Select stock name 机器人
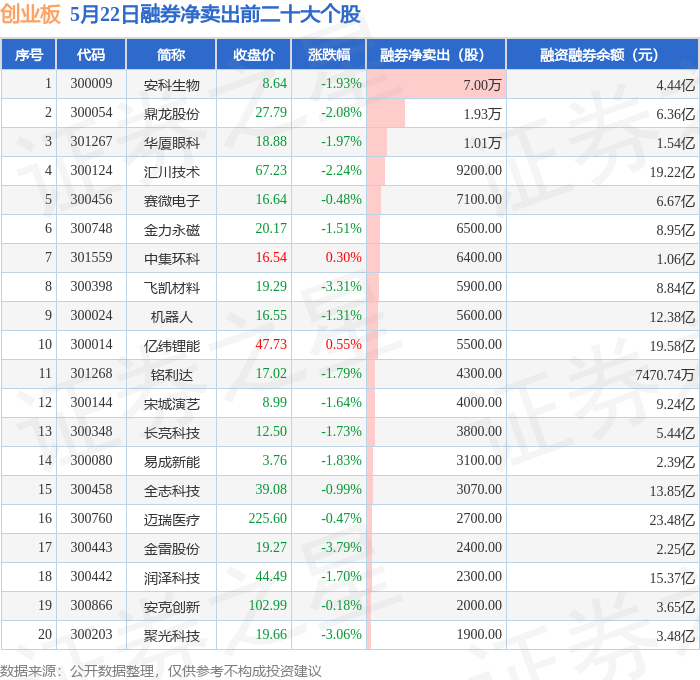The width and height of the screenshot is (700, 680). click(x=171, y=317)
